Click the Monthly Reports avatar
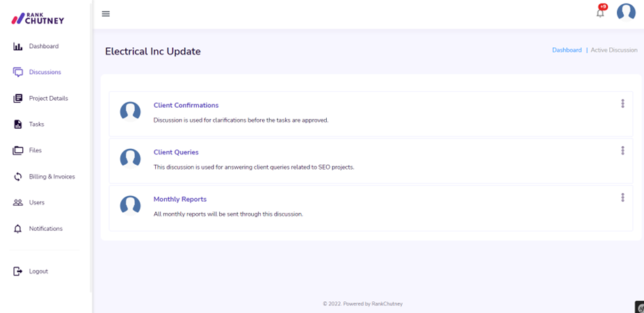The width and height of the screenshot is (644, 313). tap(130, 206)
